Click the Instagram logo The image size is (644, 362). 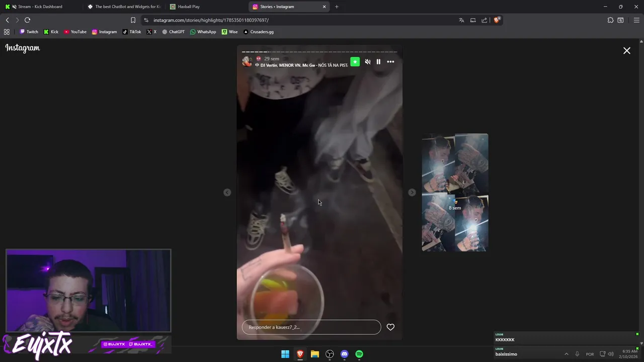pyautogui.click(x=23, y=48)
